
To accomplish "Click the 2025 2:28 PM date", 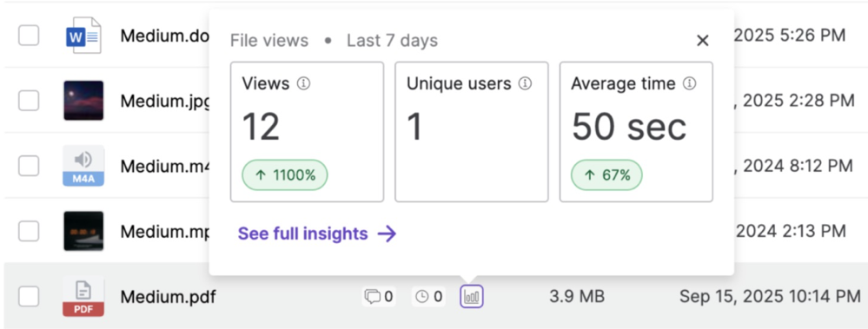I will (794, 101).
